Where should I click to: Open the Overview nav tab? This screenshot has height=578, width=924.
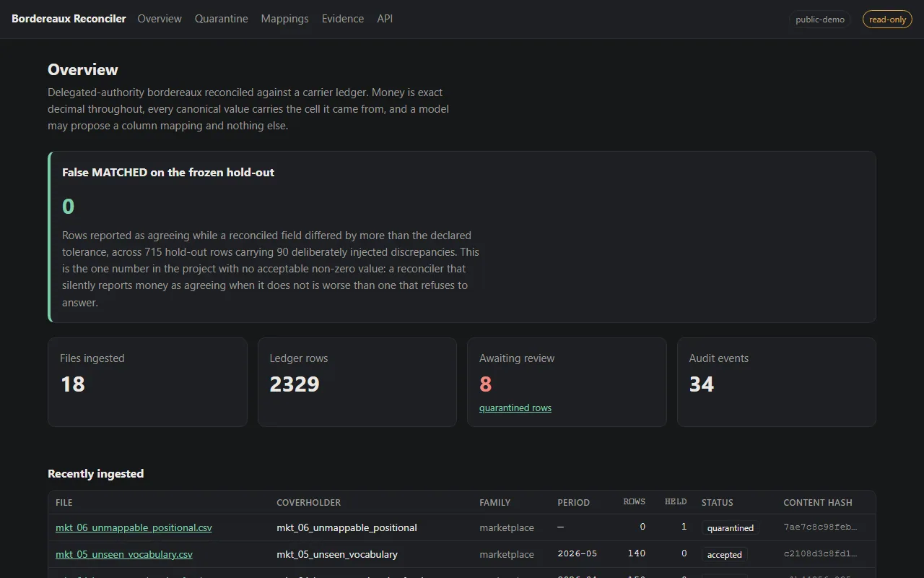160,19
